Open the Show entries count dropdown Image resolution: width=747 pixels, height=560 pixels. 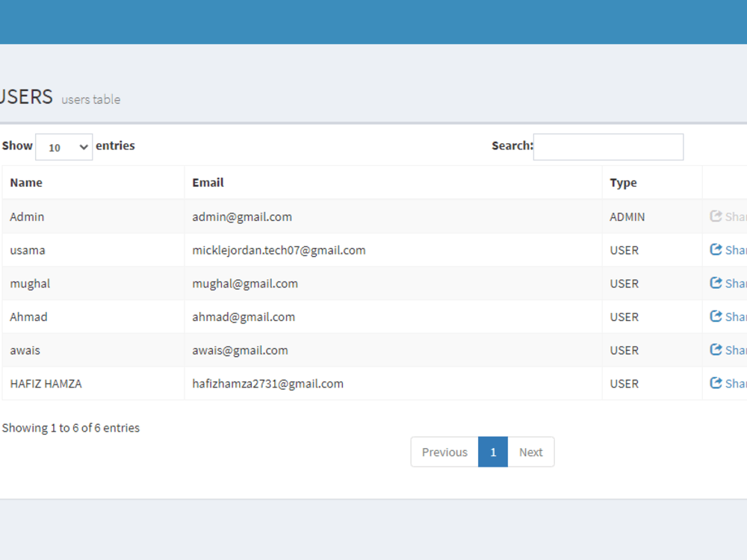[63, 147]
